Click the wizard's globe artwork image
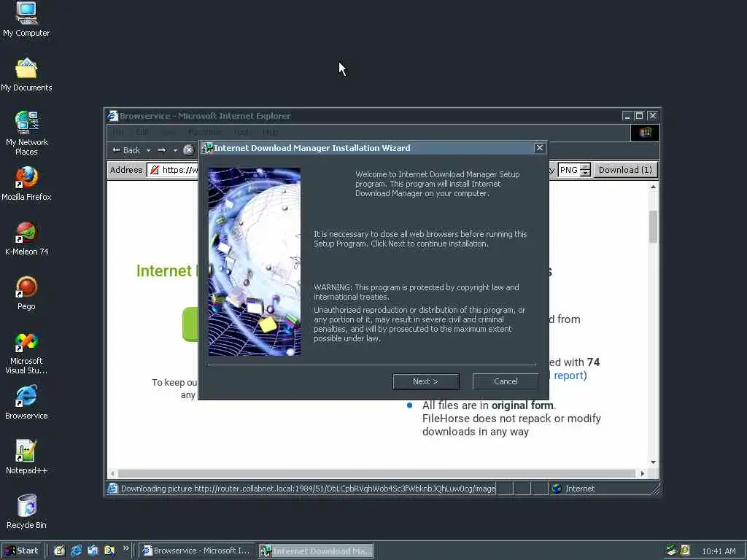Screen dimensions: 747x560 [255, 262]
